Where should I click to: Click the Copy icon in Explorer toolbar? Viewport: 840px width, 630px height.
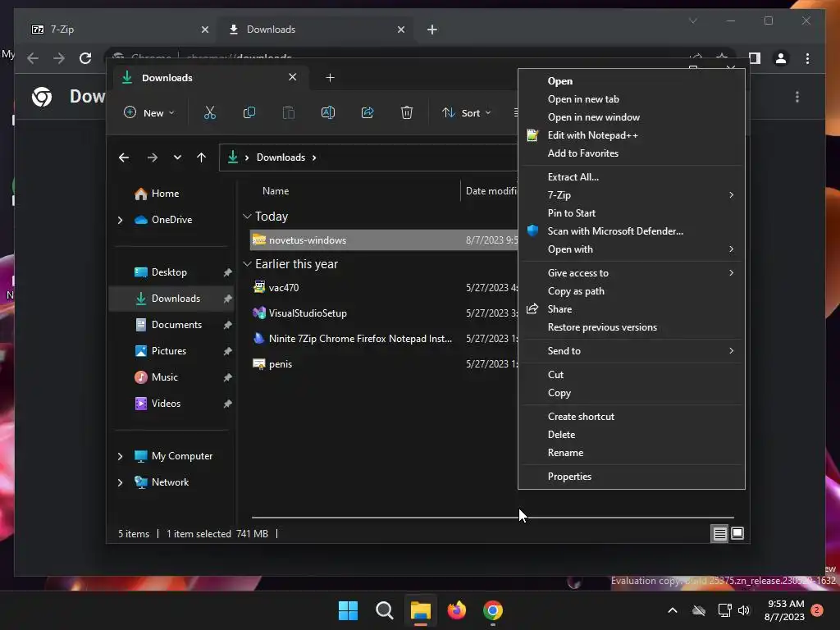click(x=249, y=112)
